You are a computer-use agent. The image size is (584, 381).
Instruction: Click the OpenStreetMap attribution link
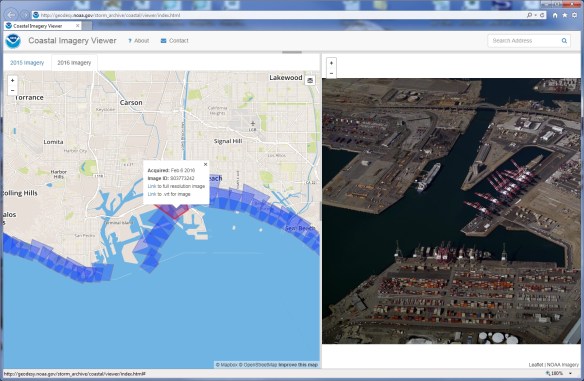pyautogui.click(x=258, y=365)
